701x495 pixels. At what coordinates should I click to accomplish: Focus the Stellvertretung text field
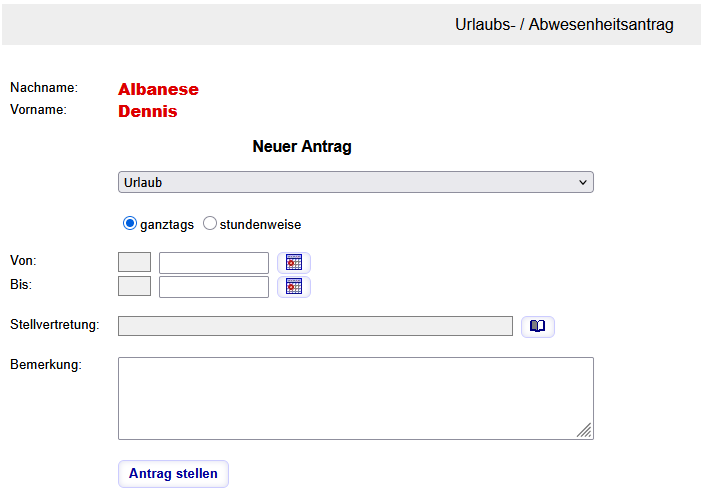[315, 326]
